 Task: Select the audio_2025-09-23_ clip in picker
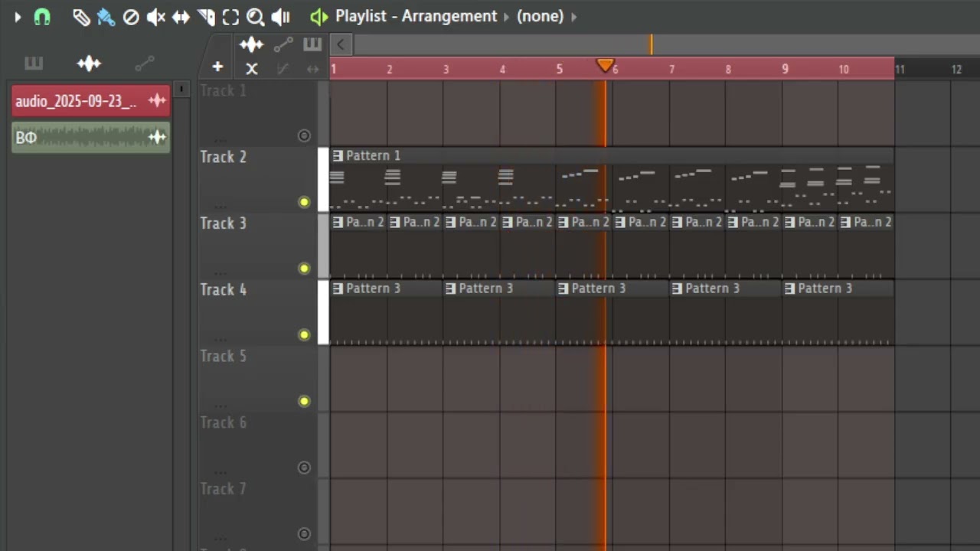[90, 101]
